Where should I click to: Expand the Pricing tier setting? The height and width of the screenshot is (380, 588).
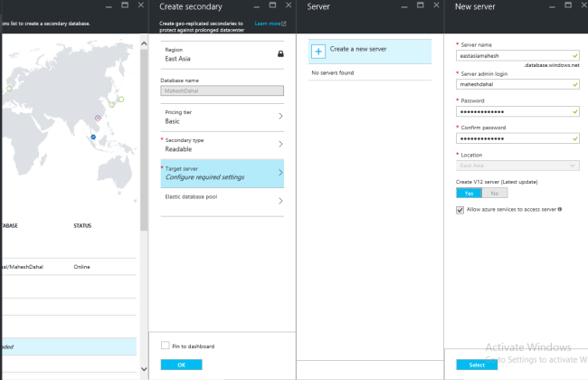point(223,116)
